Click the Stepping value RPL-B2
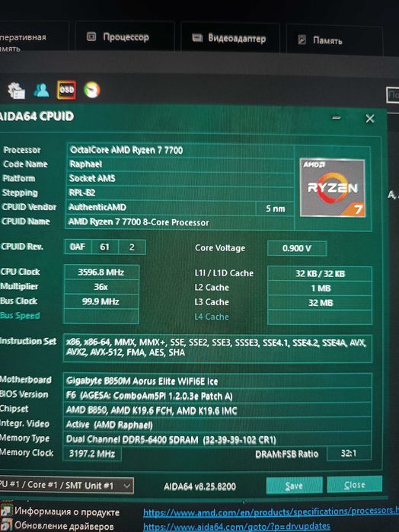Screen dimensions: 399x532 pyautogui.click(x=180, y=193)
